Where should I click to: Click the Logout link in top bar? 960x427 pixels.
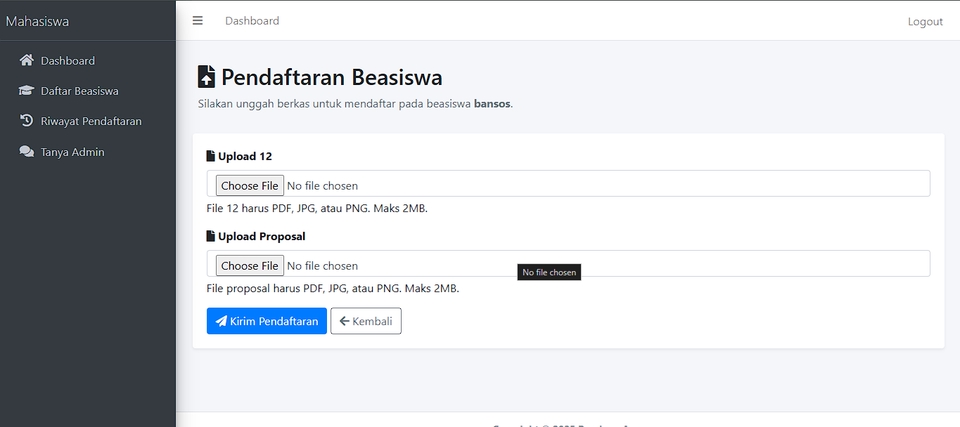pyautogui.click(x=924, y=21)
